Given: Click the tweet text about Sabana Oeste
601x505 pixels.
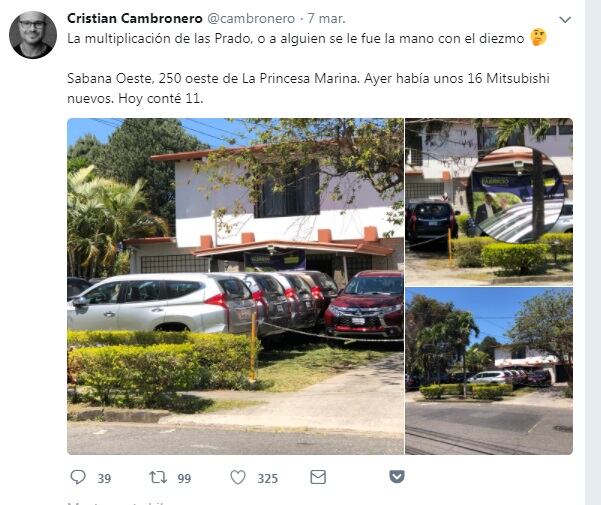Looking at the screenshot, I should pos(308,89).
